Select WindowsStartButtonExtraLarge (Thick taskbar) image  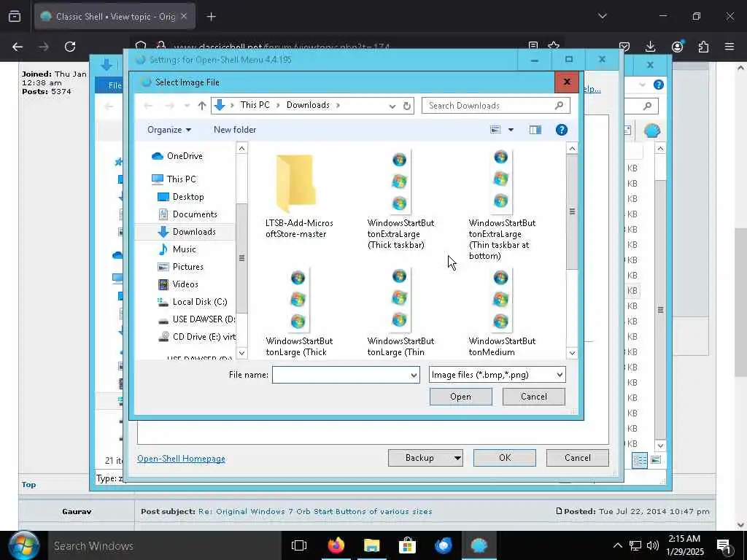[400, 200]
